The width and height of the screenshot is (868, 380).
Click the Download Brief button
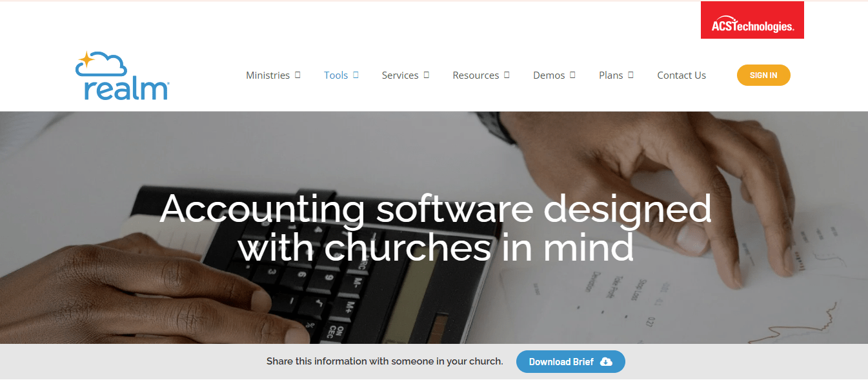570,362
